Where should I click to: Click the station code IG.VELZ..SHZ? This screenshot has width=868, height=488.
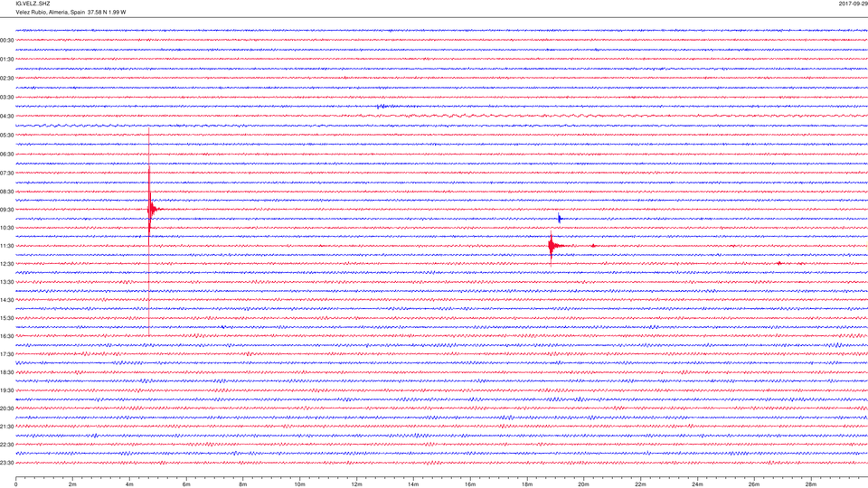point(33,4)
